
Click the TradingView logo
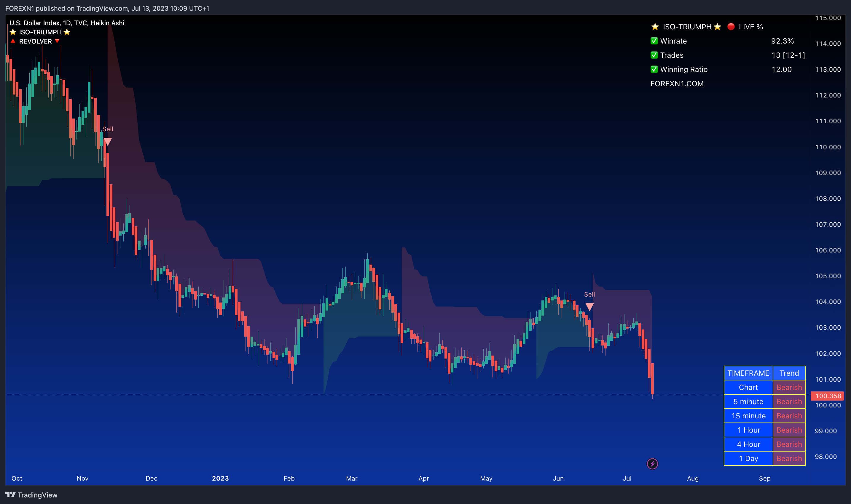[31, 495]
